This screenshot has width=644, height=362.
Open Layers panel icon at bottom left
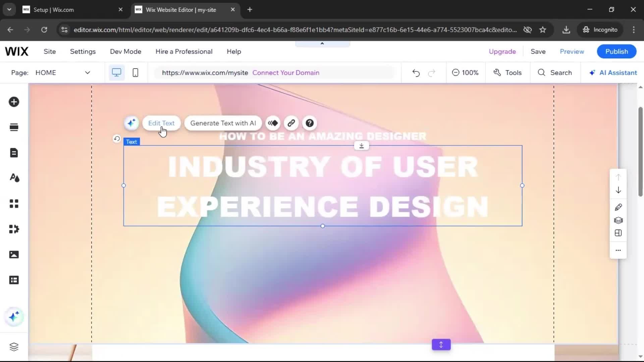pos(14,347)
